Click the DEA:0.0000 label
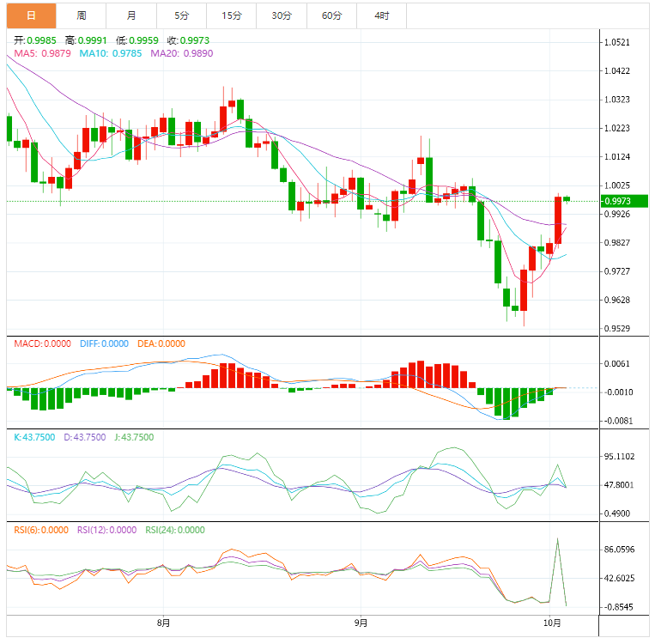Screen dimensions: 655x644 (161, 343)
